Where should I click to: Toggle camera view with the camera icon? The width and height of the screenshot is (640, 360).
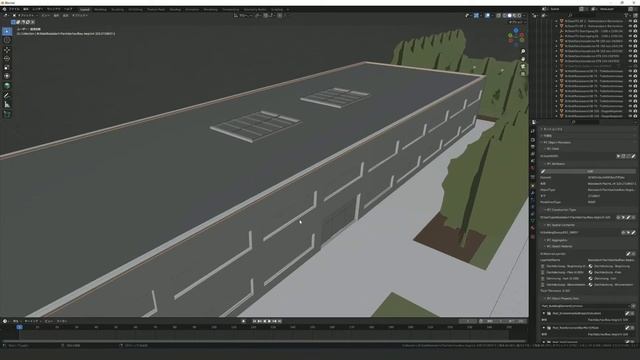[523, 67]
